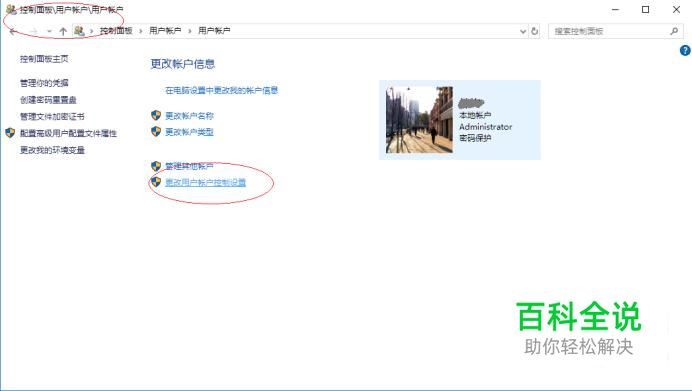
Task: Click the 密码保护 label
Action: [x=475, y=138]
